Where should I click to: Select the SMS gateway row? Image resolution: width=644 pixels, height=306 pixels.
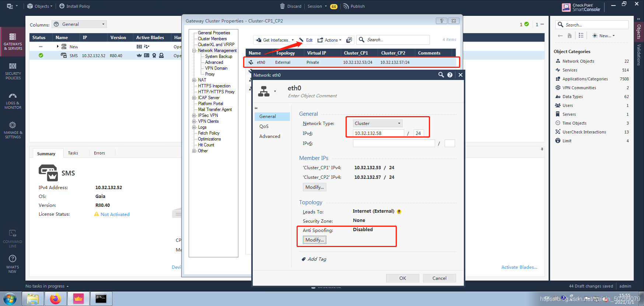click(105, 56)
